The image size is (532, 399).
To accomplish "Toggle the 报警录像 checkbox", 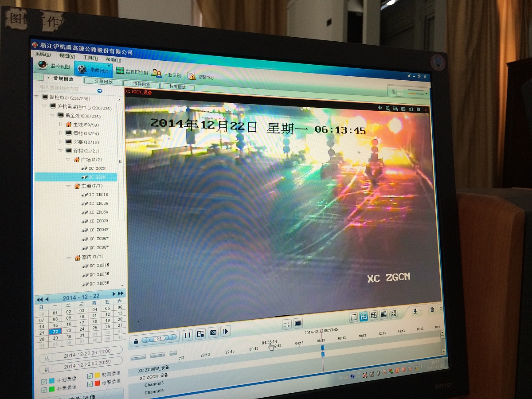I will pos(90,384).
